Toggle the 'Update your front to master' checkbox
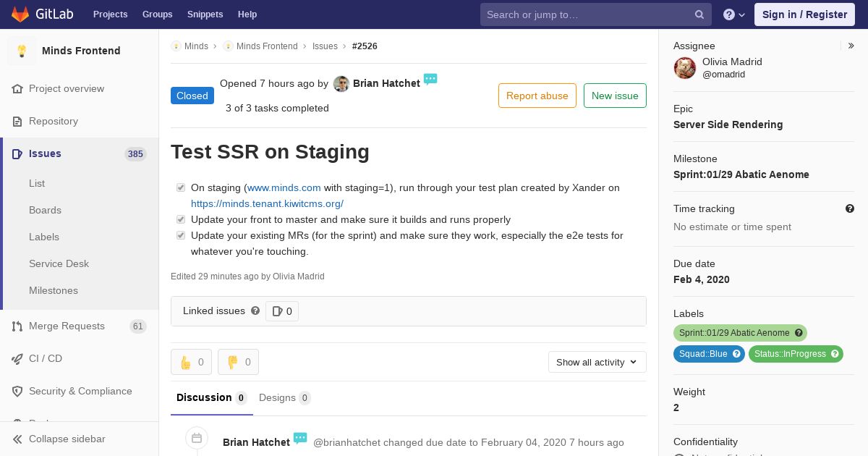868x456 pixels. coord(181,219)
